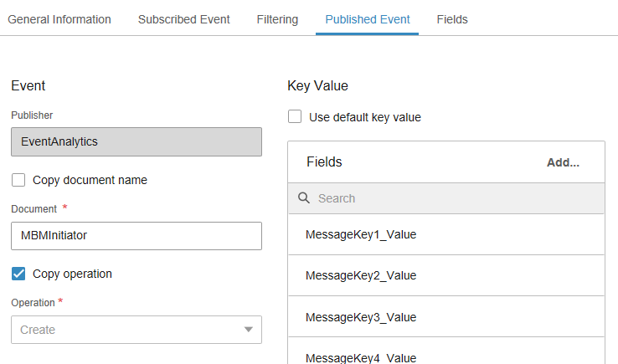Open the Operation Create combo box

click(126, 330)
